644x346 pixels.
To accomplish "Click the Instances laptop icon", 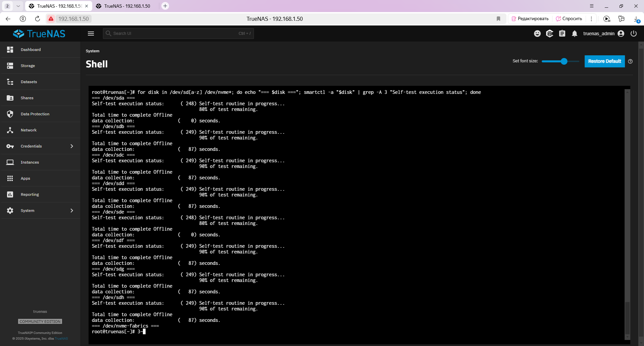I will coord(10,162).
